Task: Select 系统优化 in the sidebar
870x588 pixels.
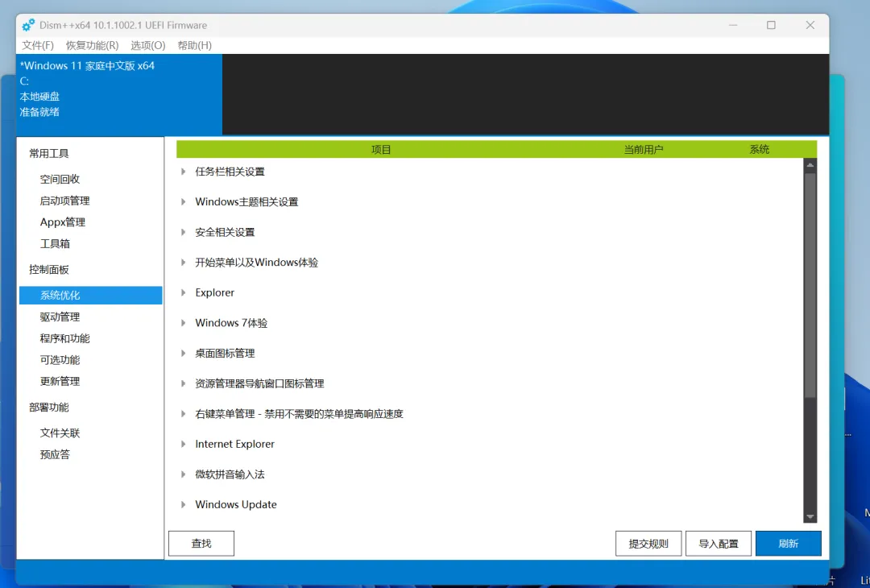Action: click(91, 295)
